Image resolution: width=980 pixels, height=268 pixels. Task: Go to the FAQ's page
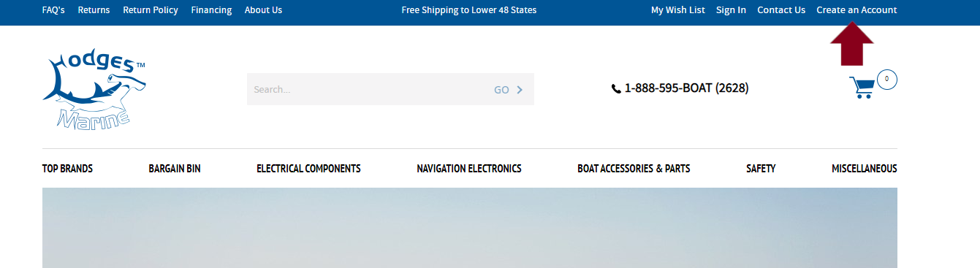tap(53, 10)
